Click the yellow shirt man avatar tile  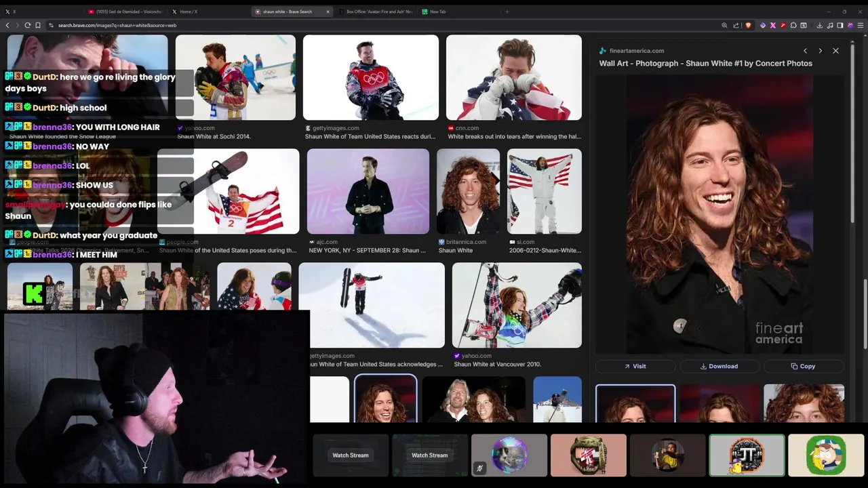(668, 455)
